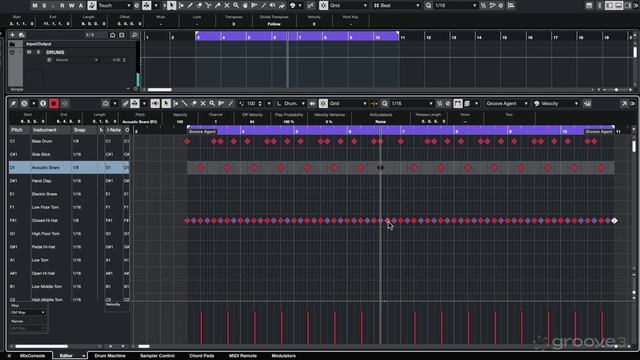Select the Input/Output Channels folder row
Viewport: 640px width, 360px height.
point(73,44)
